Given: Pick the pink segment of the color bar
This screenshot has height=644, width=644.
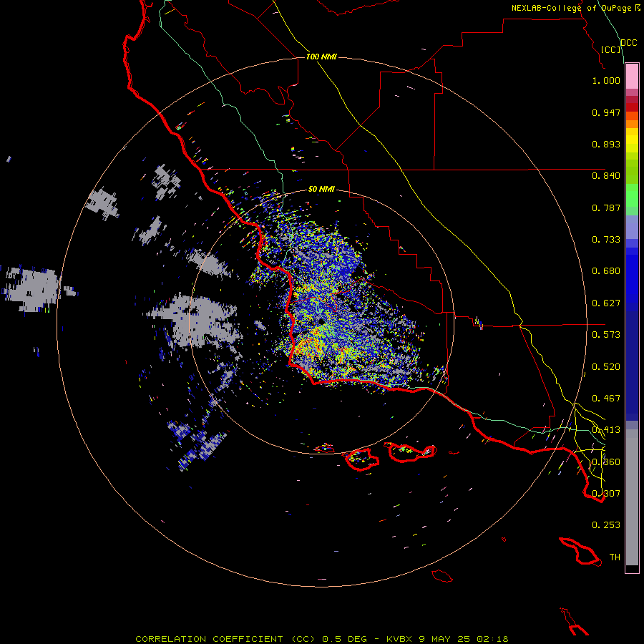Looking at the screenshot, I should coord(632,77).
